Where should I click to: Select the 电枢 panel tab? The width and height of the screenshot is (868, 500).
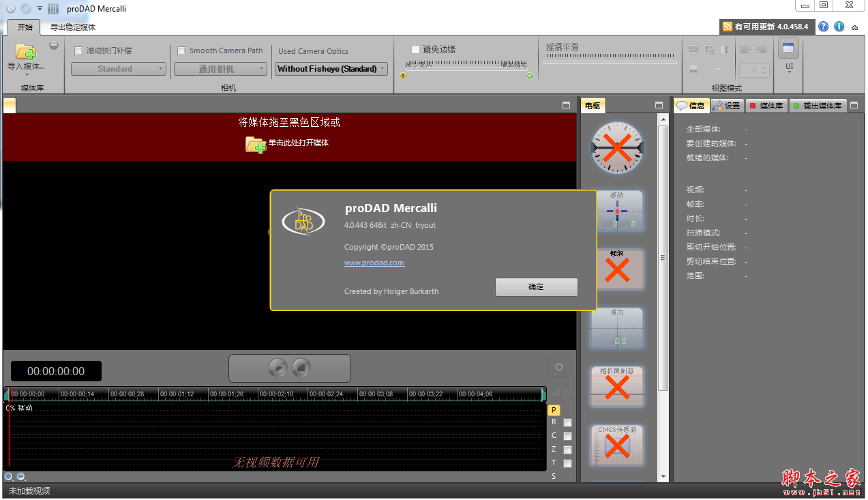pos(593,105)
